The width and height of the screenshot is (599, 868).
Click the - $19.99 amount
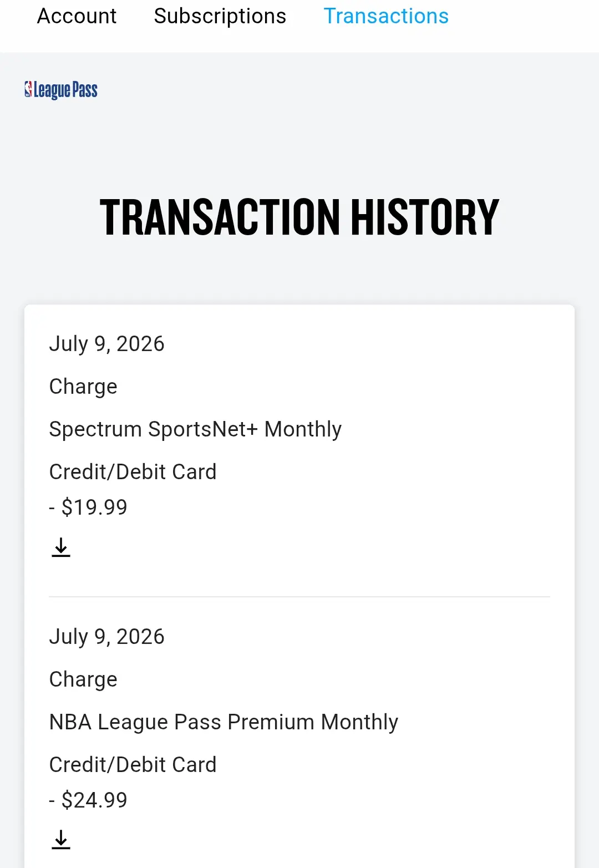tap(88, 507)
